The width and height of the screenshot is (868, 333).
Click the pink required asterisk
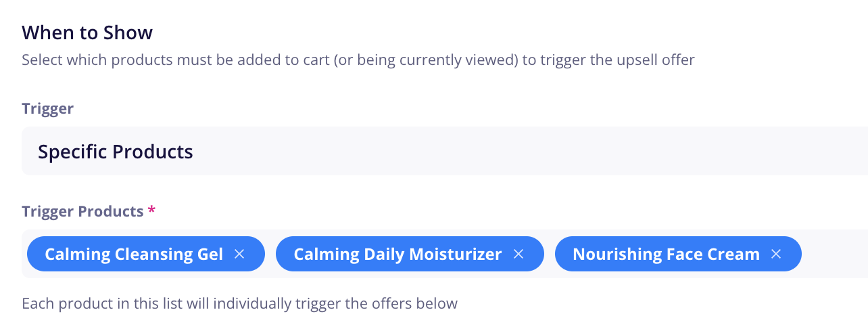click(151, 210)
